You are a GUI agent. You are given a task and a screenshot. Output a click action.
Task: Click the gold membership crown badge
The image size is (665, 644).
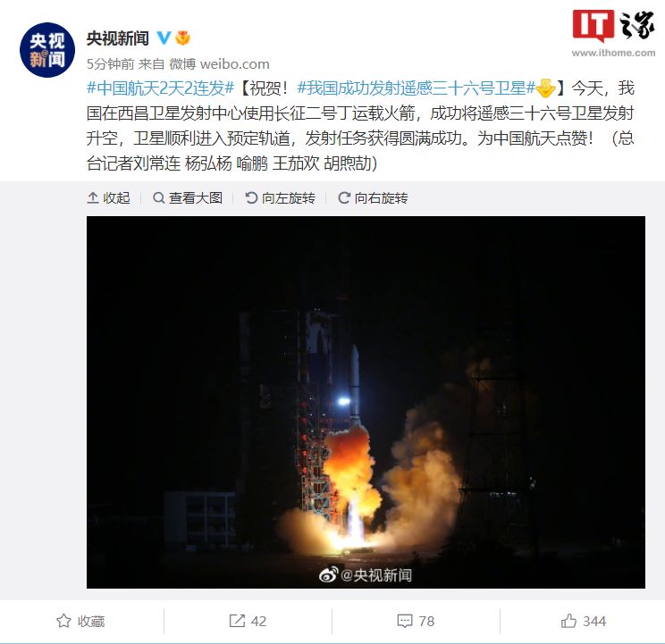183,38
